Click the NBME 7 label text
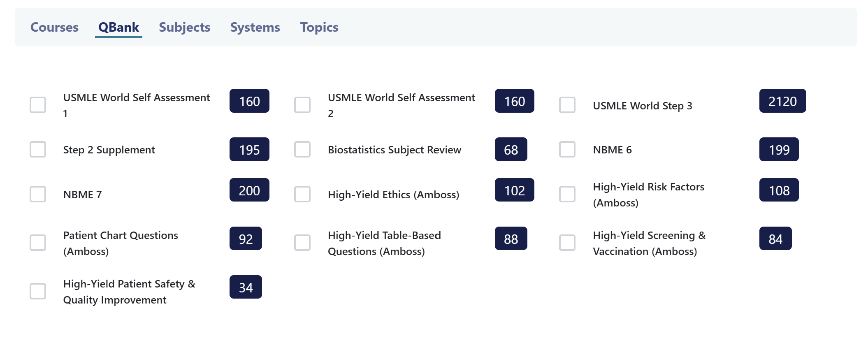Screen dimensions: 868x343 point(82,195)
